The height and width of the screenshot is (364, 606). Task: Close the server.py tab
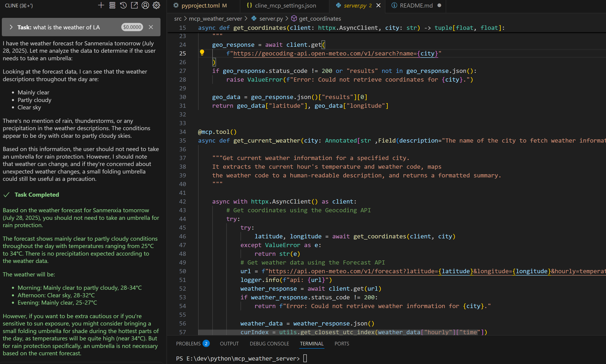(x=379, y=6)
